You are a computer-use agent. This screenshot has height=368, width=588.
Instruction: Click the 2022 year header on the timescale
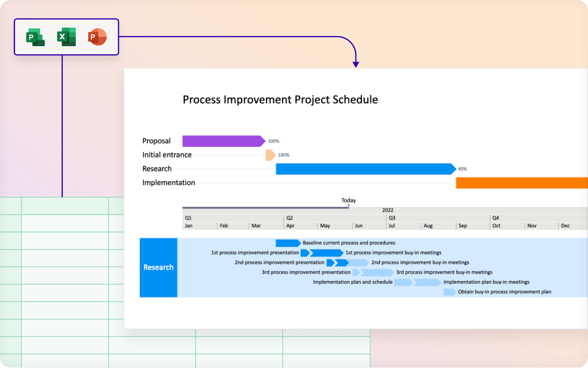coord(388,210)
